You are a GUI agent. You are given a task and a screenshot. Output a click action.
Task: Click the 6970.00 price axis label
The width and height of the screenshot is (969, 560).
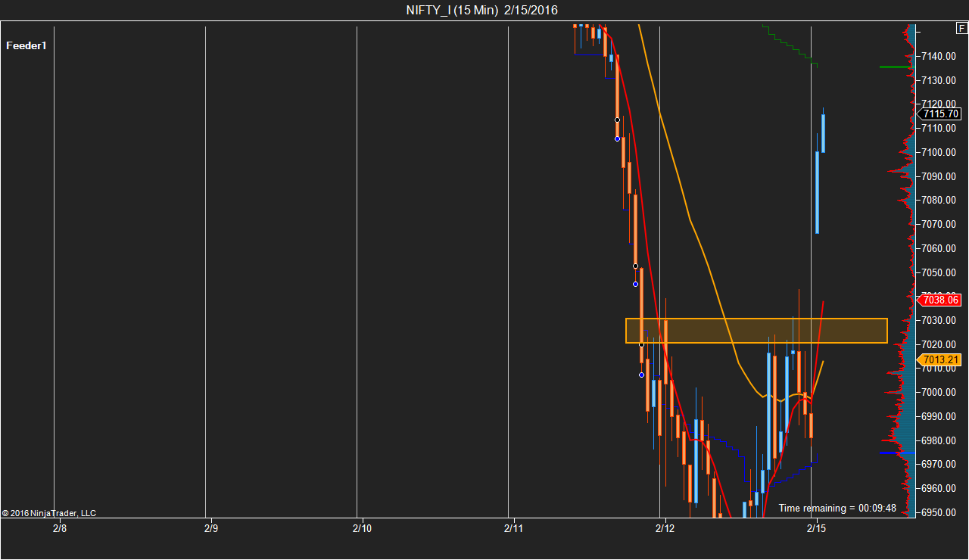[x=939, y=464]
